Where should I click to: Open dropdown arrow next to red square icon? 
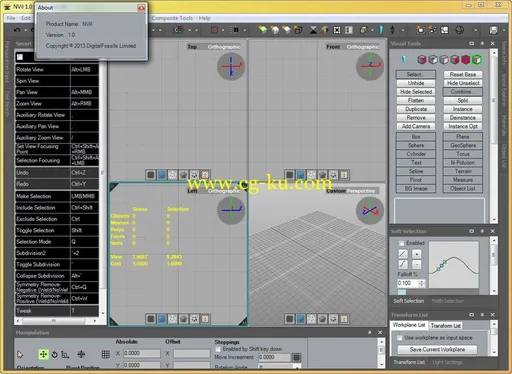pyautogui.click(x=223, y=30)
